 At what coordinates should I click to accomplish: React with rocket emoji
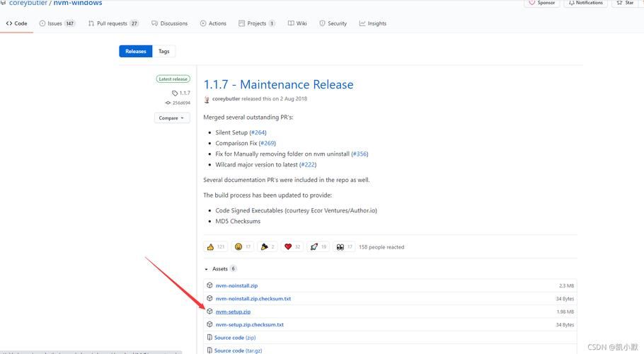coord(318,247)
